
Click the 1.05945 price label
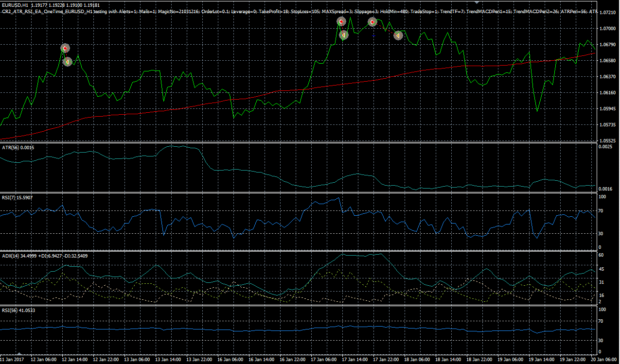tap(607, 109)
